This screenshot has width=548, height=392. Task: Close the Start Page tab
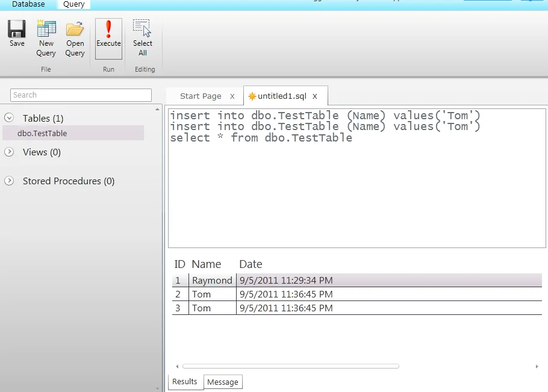pos(232,96)
